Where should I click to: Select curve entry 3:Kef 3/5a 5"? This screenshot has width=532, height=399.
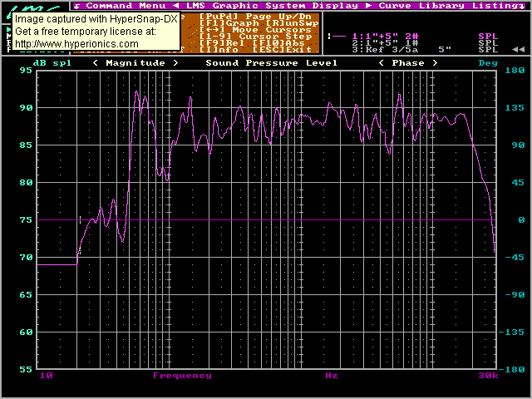pos(401,50)
